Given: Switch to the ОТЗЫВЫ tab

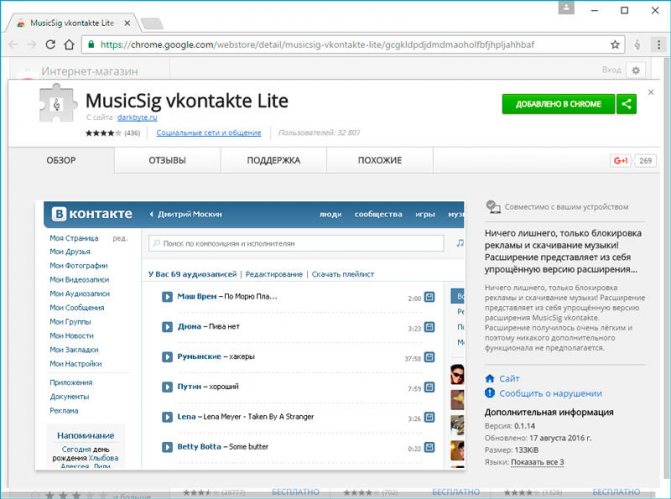Looking at the screenshot, I should (167, 160).
